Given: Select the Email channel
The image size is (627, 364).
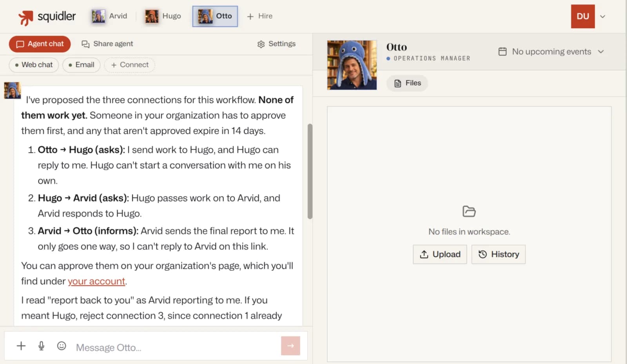Looking at the screenshot, I should (81, 65).
